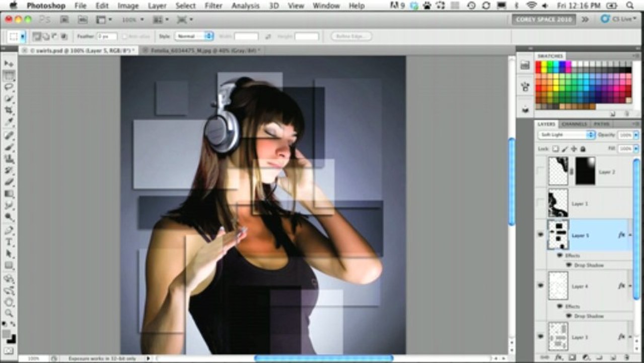The height and width of the screenshot is (363, 644).
Task: Select the Pen tool
Action: (x=9, y=230)
